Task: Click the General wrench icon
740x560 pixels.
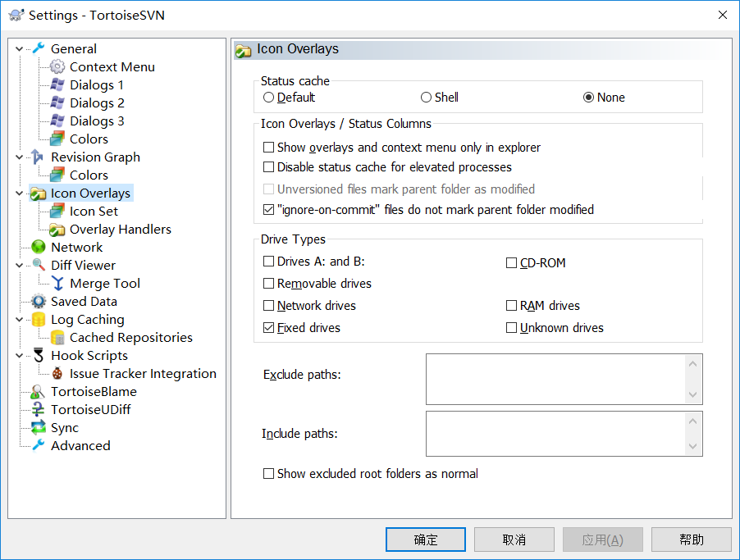Action: pos(39,48)
